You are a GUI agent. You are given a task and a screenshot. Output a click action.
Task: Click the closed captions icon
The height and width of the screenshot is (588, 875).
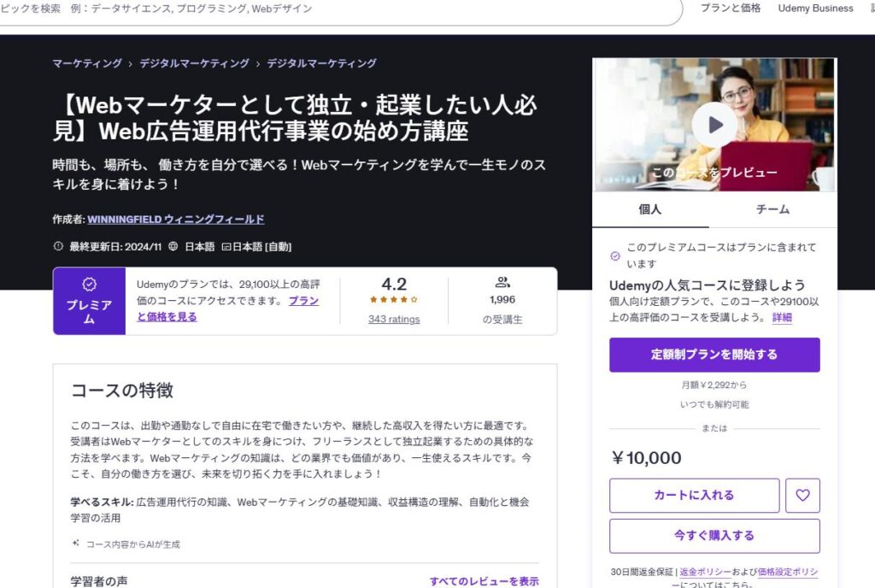point(226,246)
